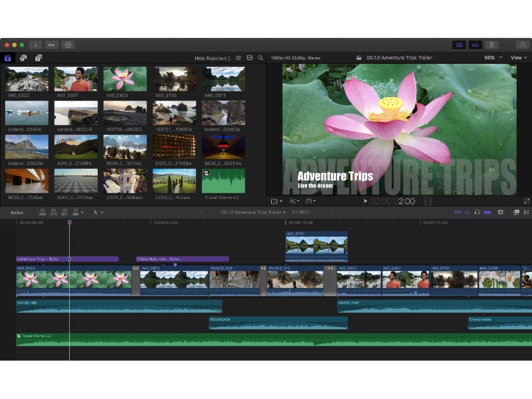Image resolution: width=532 pixels, height=399 pixels.
Task: Insert selected clip into the storyline
Action: click(x=54, y=212)
